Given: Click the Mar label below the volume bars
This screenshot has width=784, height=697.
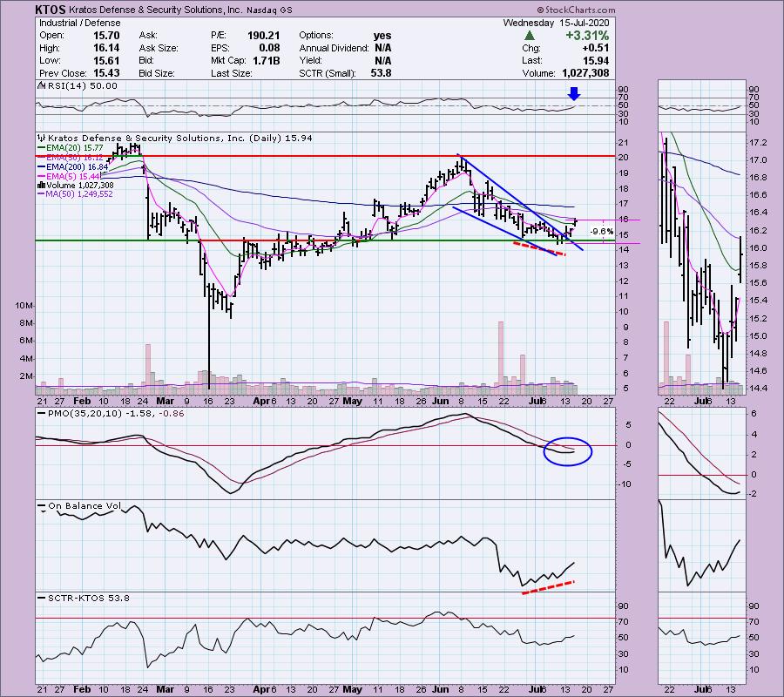Looking at the screenshot, I should (165, 402).
